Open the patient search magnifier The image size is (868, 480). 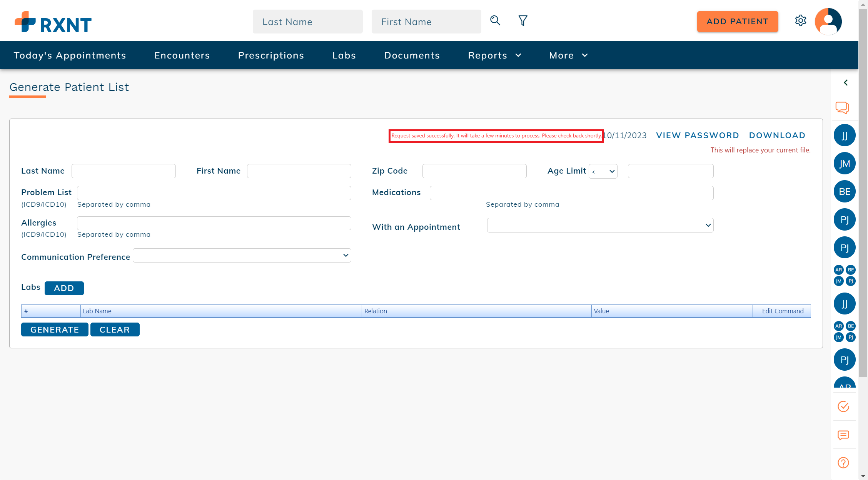495,20
